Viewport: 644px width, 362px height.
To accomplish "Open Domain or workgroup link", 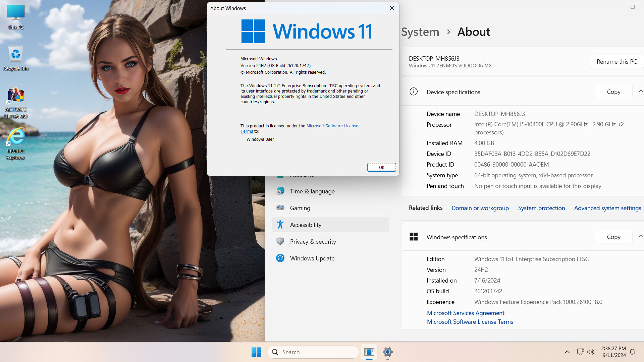I will point(480,208).
